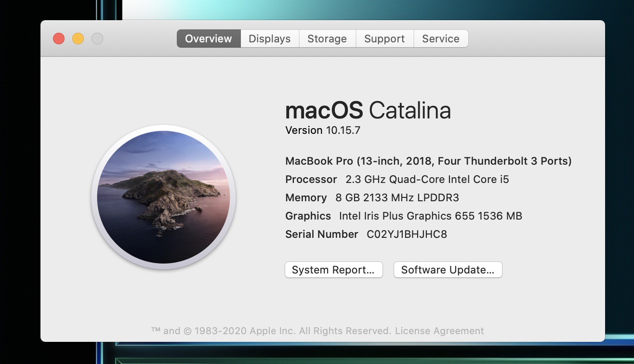This screenshot has height=364, width=634.
Task: Click the 2.3 GHz Quad-Core Intel Core i5 value
Action: point(427,179)
